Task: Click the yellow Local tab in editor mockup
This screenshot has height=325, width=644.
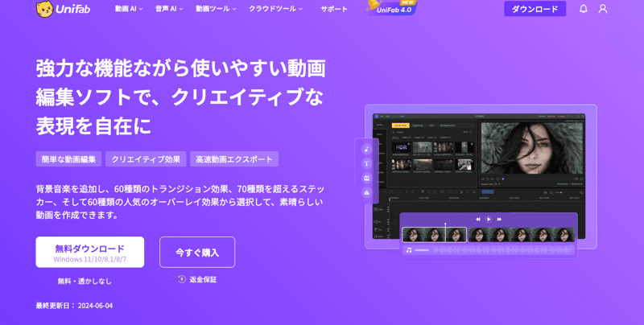Action: pos(400,125)
